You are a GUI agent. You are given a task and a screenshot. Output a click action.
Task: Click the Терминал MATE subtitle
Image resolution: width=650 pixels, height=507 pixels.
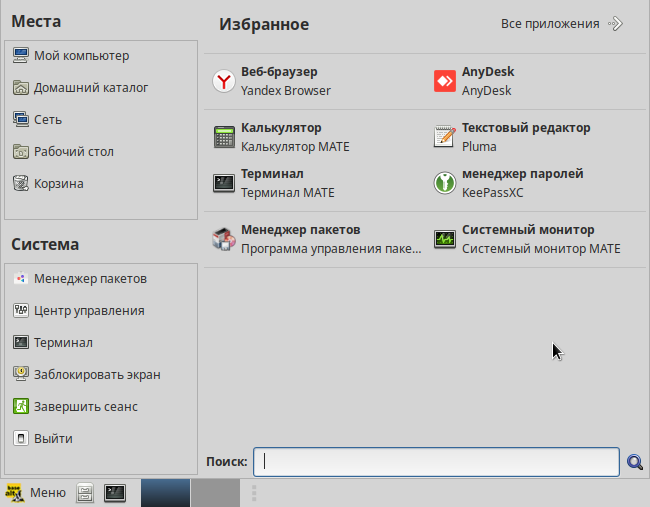pos(288,193)
